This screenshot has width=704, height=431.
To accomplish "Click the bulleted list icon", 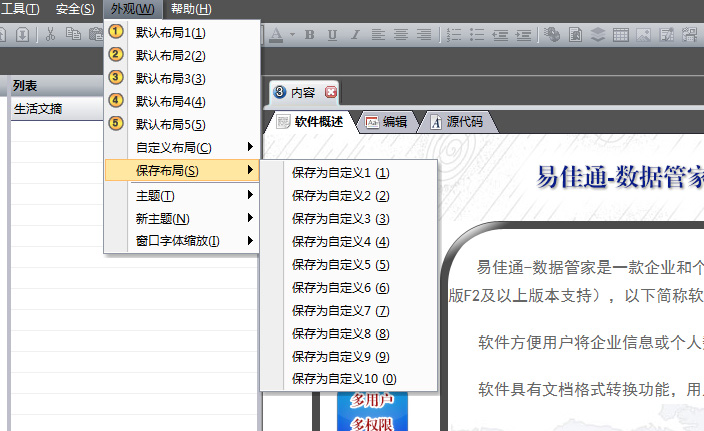I will click(476, 35).
